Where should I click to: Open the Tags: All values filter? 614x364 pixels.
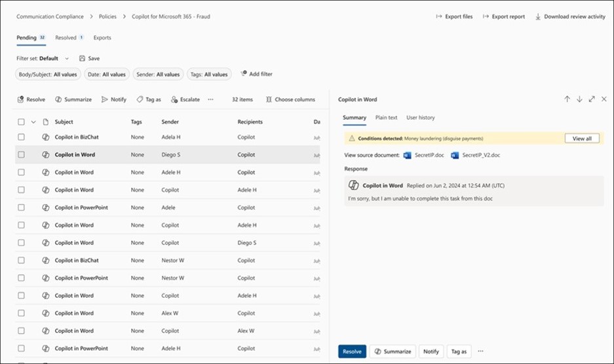tap(209, 74)
